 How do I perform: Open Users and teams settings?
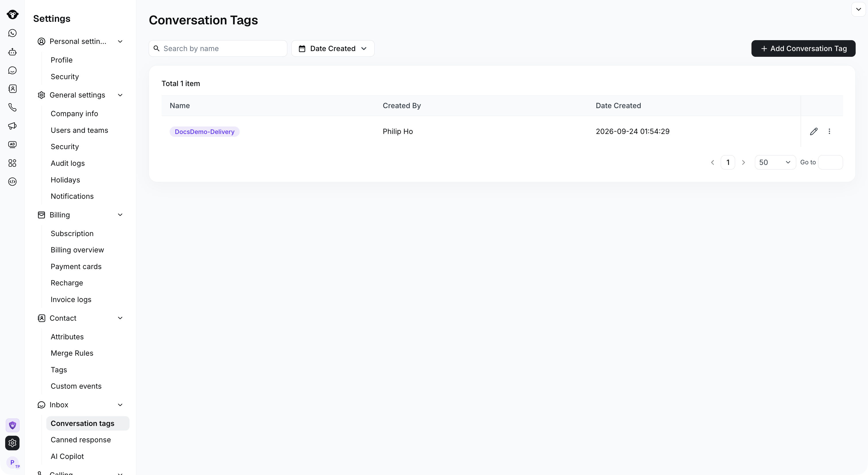(x=79, y=130)
